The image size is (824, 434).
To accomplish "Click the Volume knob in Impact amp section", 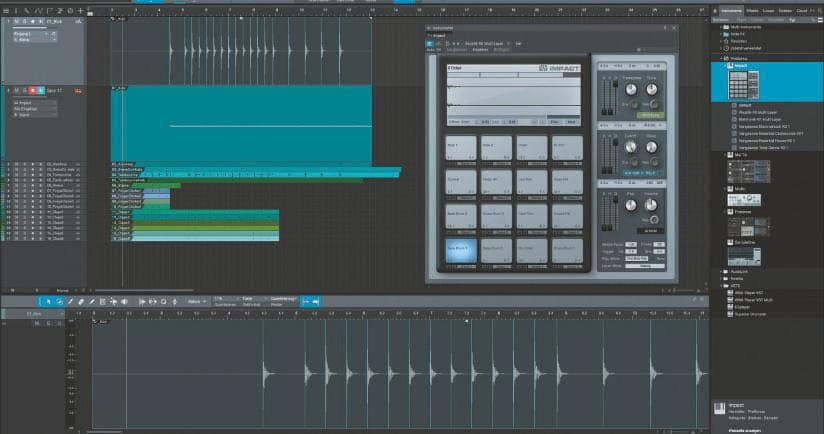I will (651, 205).
